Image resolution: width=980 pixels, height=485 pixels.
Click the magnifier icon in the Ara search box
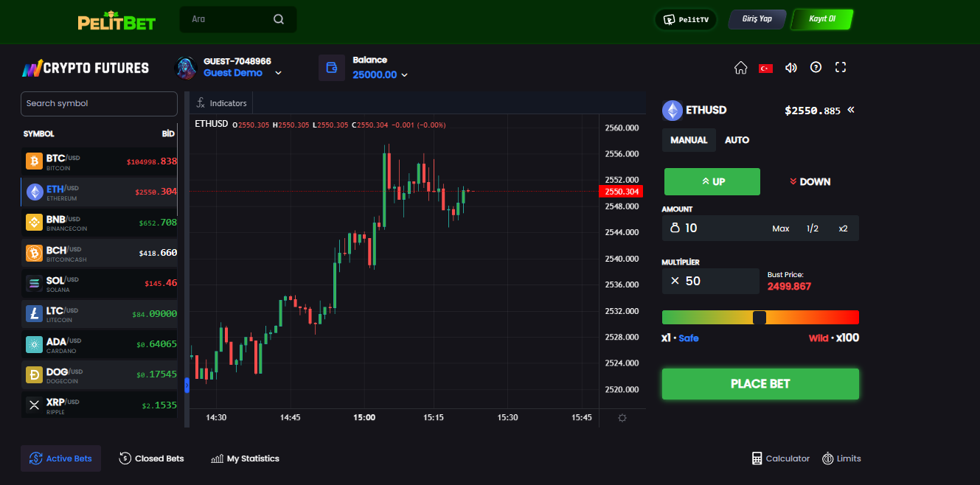point(279,19)
